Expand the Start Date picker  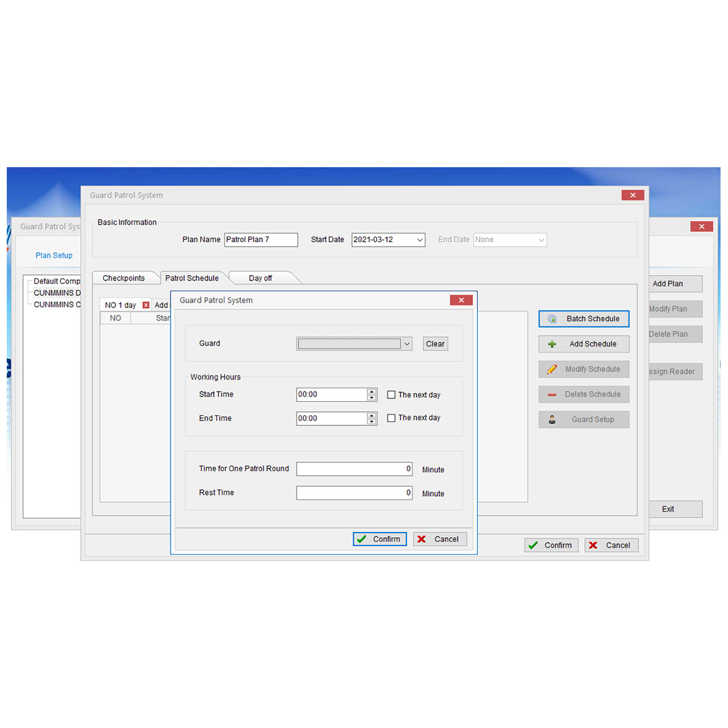(419, 240)
